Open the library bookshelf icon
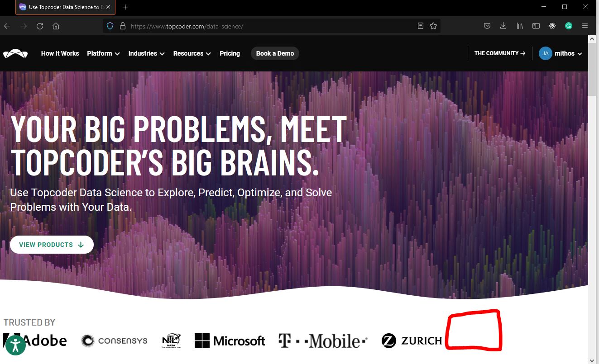Image resolution: width=599 pixels, height=364 pixels. [520, 26]
